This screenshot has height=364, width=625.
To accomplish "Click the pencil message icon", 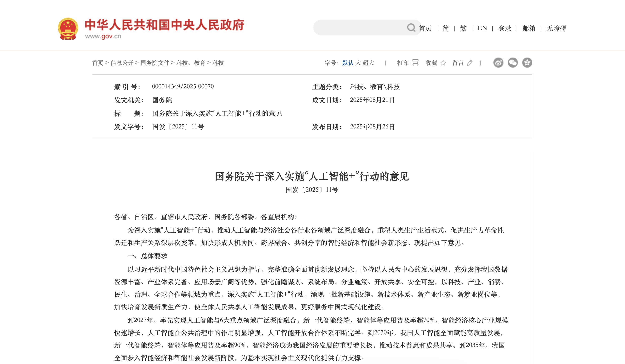I will click(x=470, y=63).
